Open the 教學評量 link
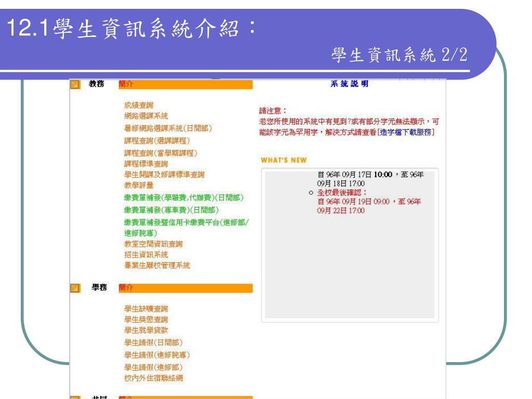 138,185
